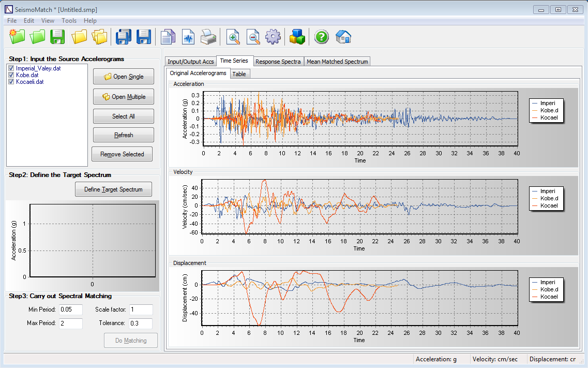This screenshot has height=368, width=588.
Task: Click the colored blocks toolbar icon
Action: [x=297, y=37]
